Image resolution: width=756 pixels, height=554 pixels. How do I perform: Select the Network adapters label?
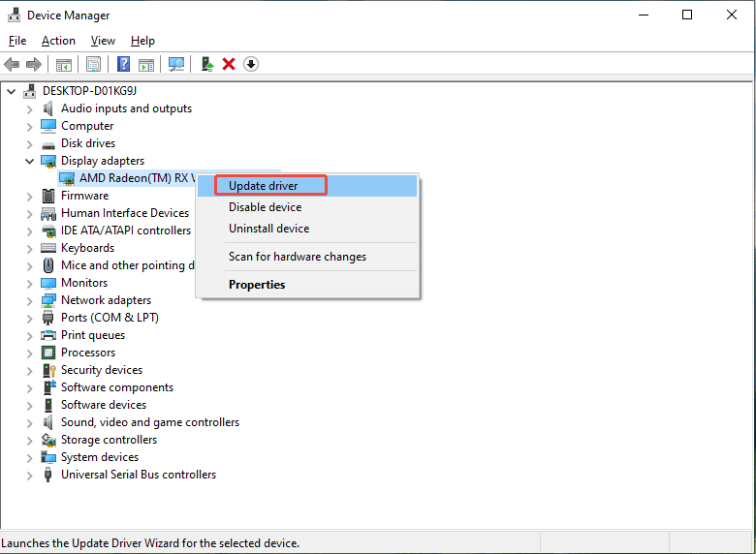(106, 300)
